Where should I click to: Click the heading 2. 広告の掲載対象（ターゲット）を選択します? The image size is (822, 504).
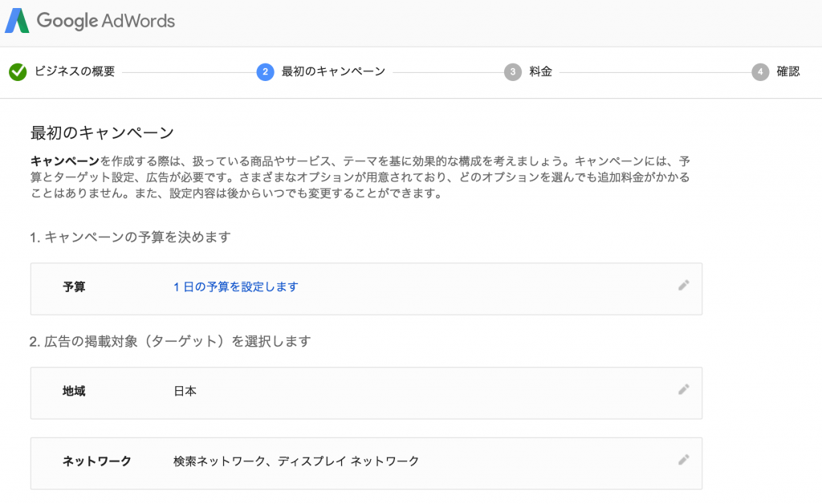coord(170,342)
